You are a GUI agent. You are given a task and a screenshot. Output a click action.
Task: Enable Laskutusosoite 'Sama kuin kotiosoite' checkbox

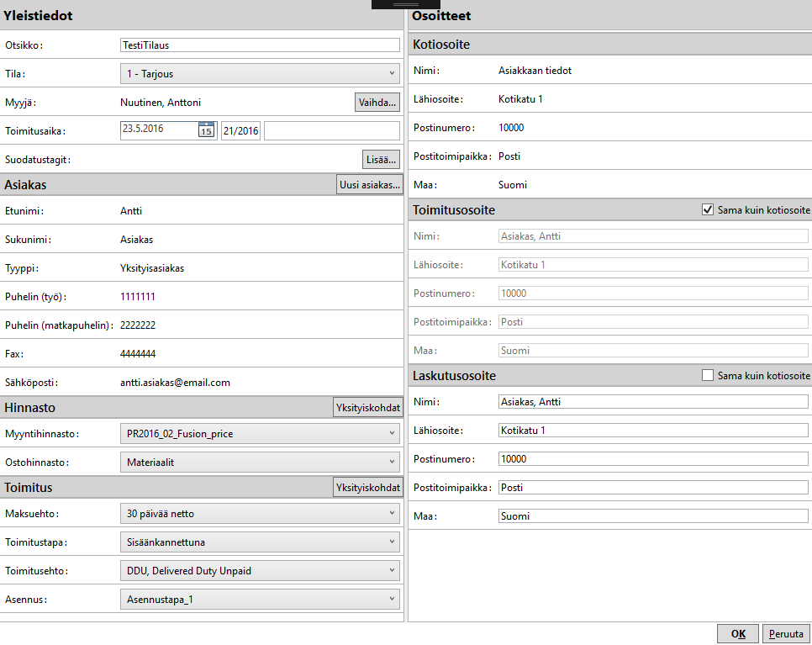(708, 376)
